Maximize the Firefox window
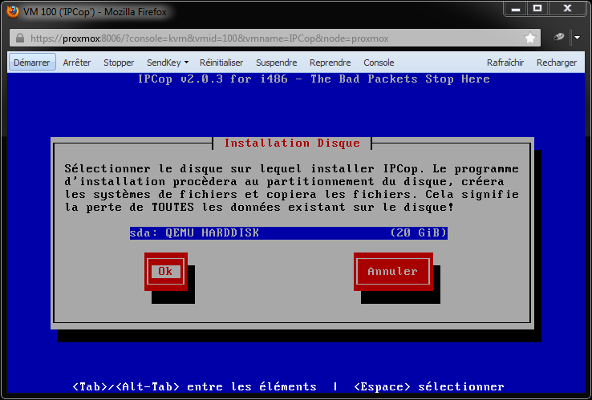 click(538, 9)
